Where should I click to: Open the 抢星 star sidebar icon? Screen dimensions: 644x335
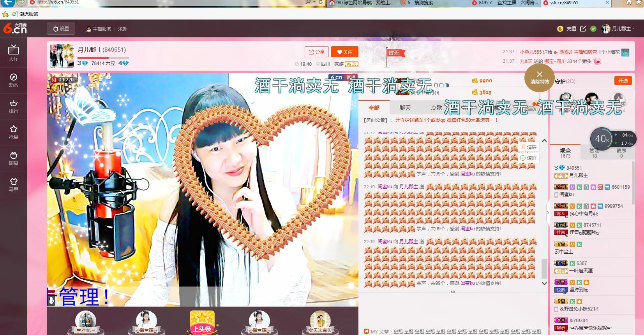point(13,132)
